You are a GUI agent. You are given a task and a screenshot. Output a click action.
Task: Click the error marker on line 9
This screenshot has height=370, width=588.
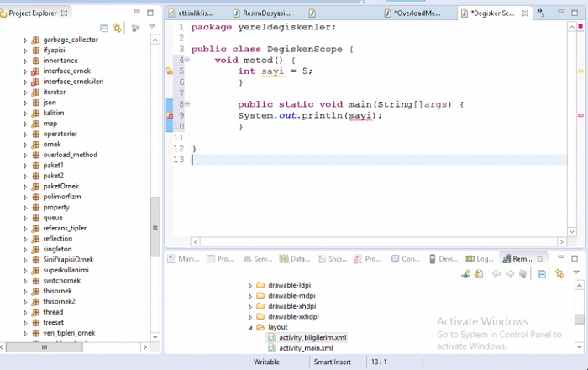click(170, 115)
